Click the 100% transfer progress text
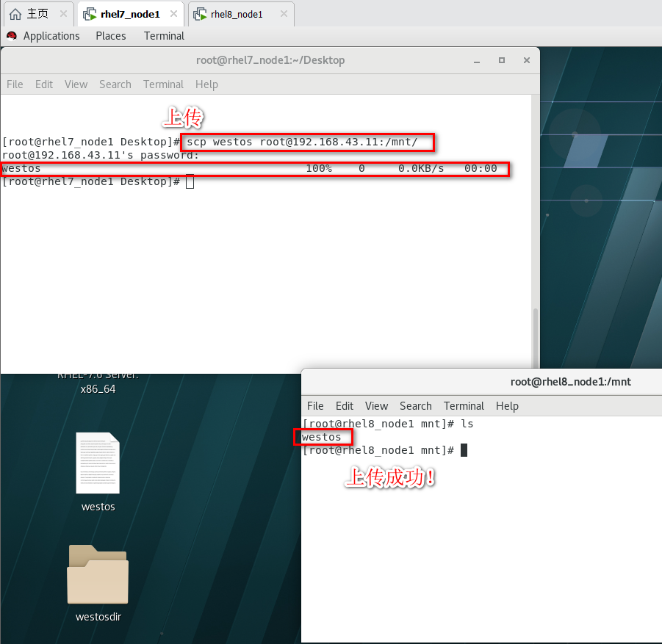The width and height of the screenshot is (662, 644). click(x=319, y=168)
